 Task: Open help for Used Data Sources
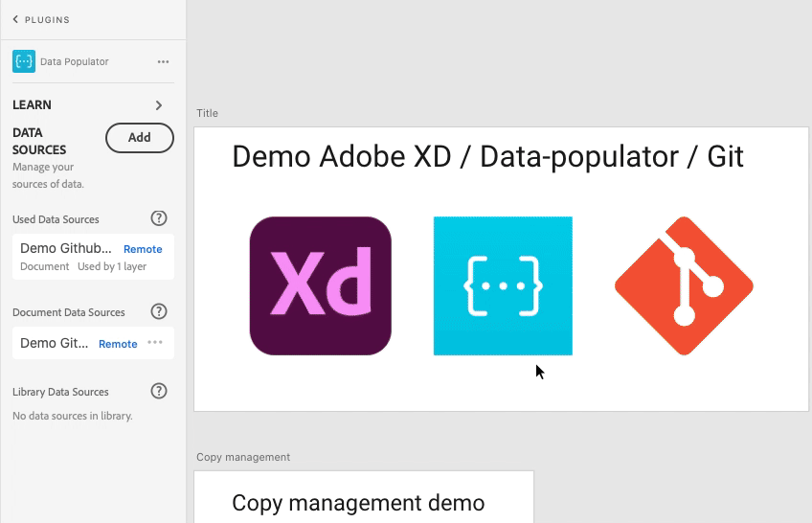tap(160, 218)
